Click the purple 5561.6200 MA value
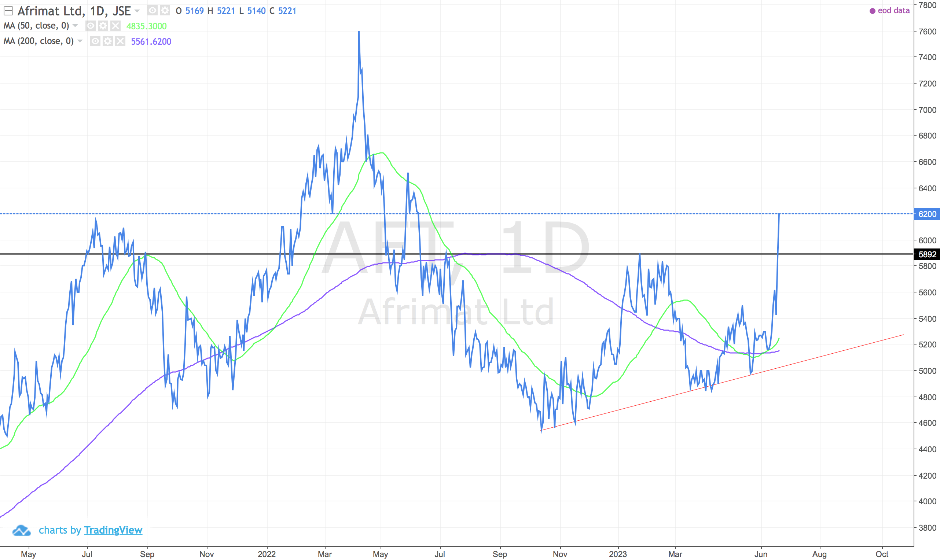 pyautogui.click(x=151, y=41)
